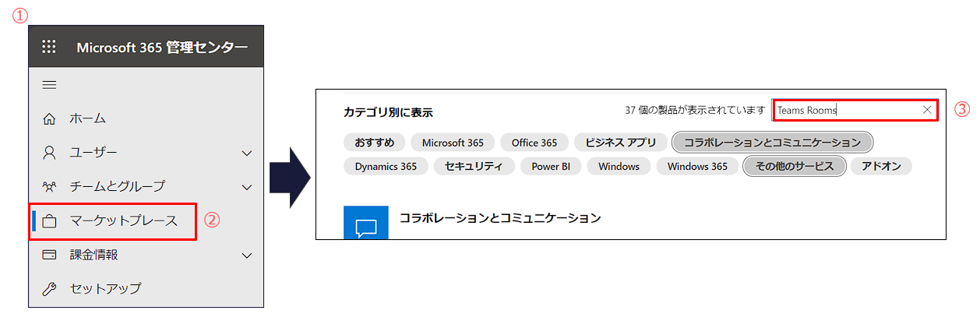Click the Home house icon

[x=49, y=119]
